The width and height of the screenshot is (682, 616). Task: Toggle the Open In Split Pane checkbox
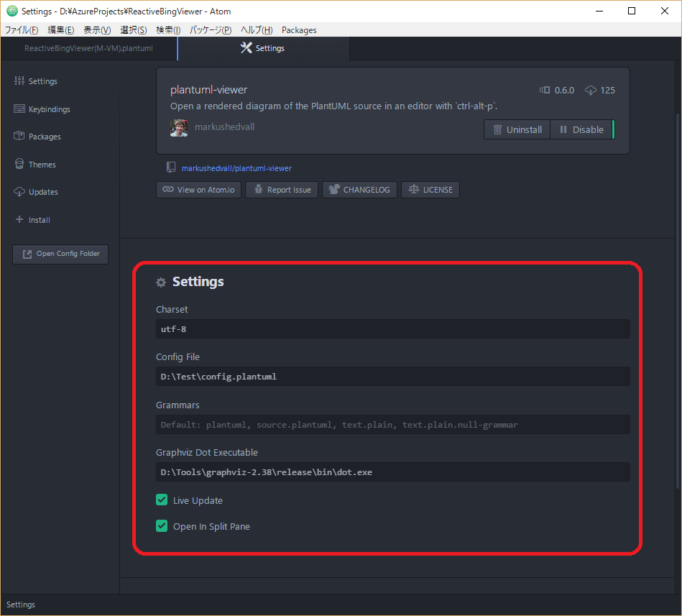[x=162, y=526]
